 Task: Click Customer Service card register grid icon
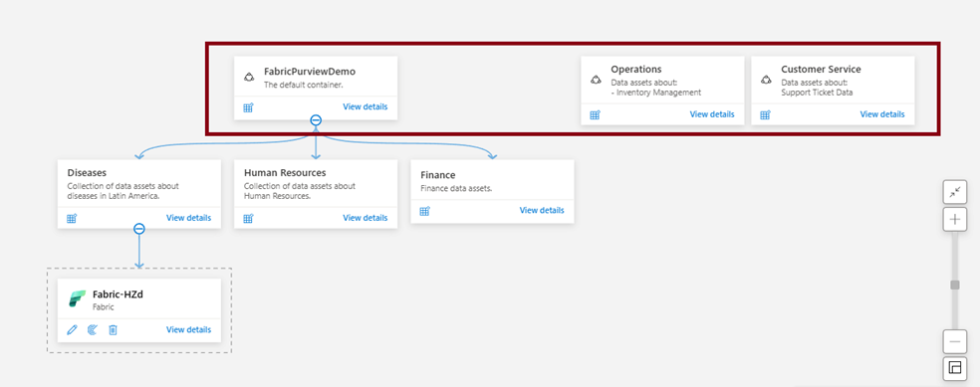click(765, 114)
